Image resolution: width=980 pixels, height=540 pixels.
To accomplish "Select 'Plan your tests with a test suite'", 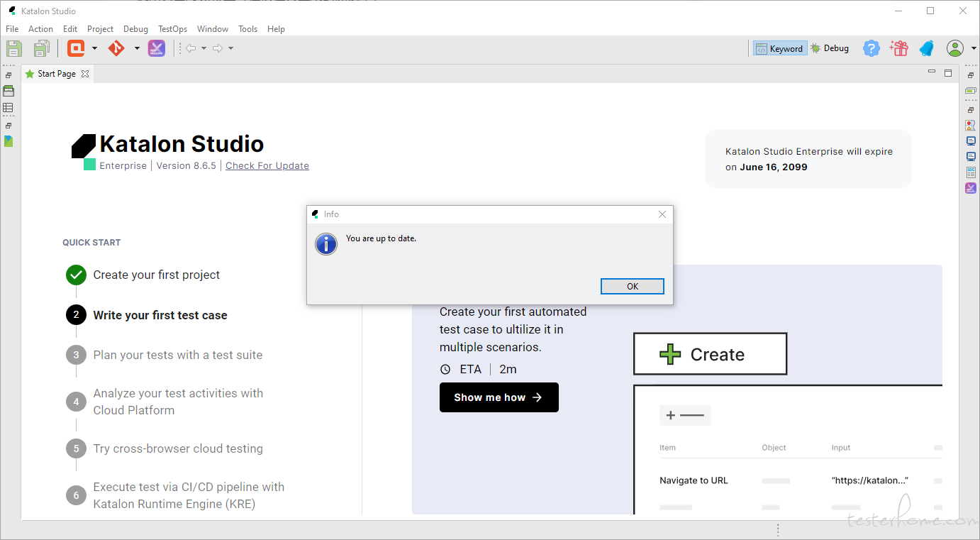I will [x=178, y=355].
